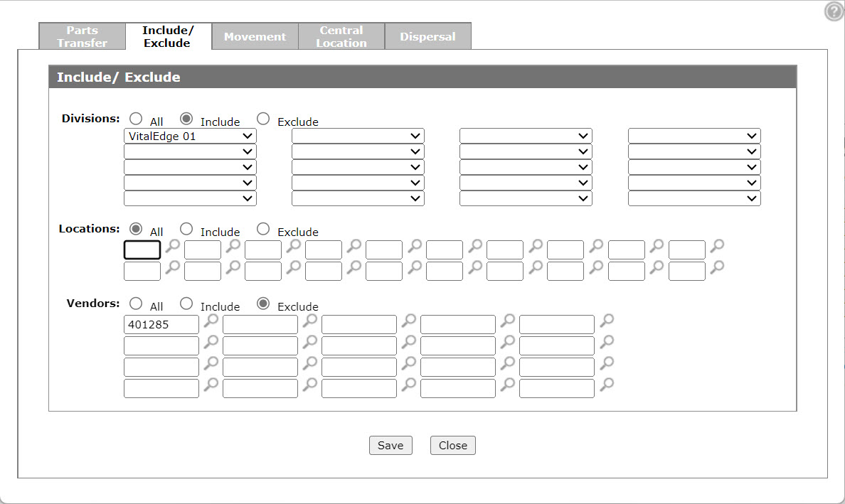Open the Dispersal tab
The height and width of the screenshot is (504, 845).
(428, 36)
